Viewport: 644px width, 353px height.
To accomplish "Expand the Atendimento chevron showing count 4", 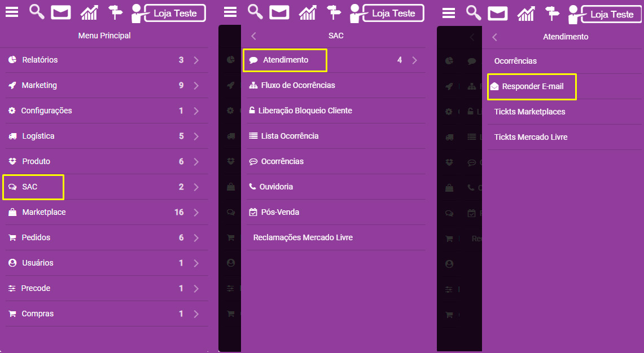I will tap(414, 60).
